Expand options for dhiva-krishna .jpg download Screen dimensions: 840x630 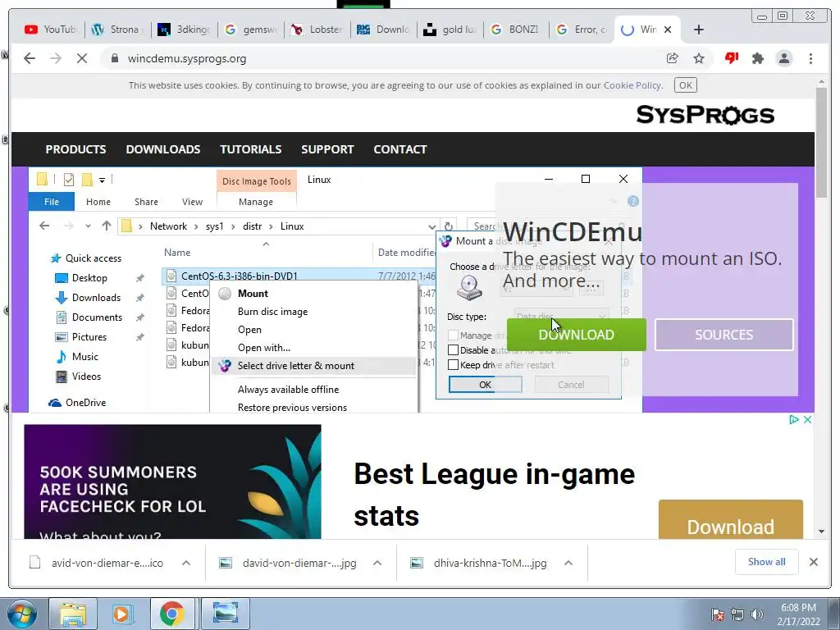[568, 563]
